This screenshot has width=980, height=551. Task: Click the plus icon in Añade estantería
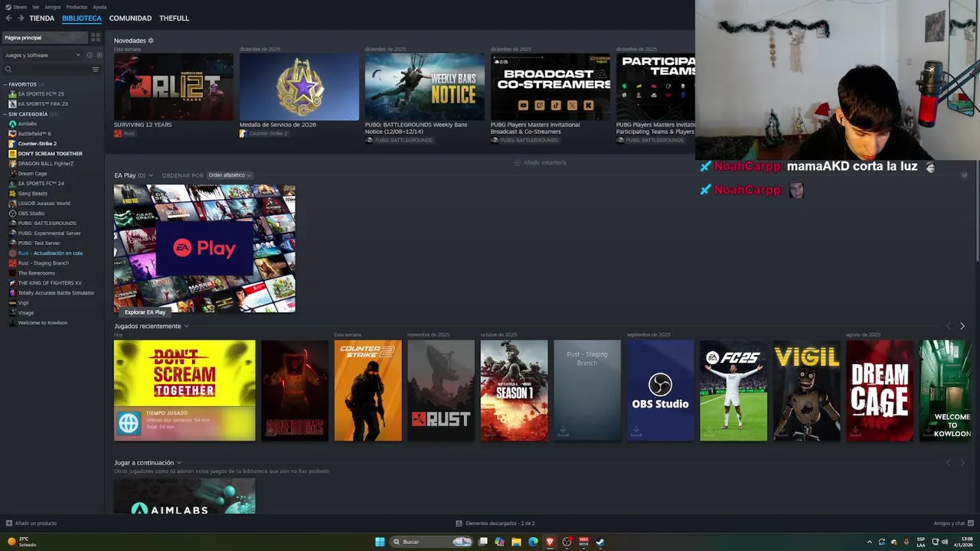pyautogui.click(x=518, y=162)
